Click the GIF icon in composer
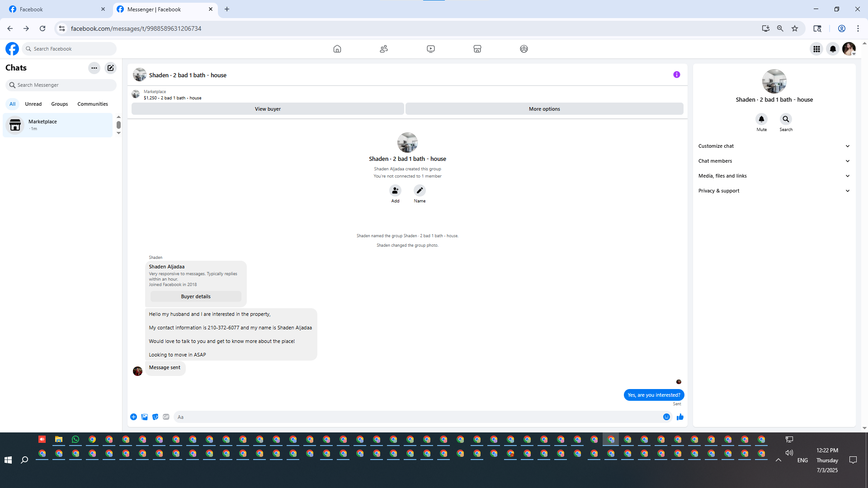 pyautogui.click(x=166, y=417)
